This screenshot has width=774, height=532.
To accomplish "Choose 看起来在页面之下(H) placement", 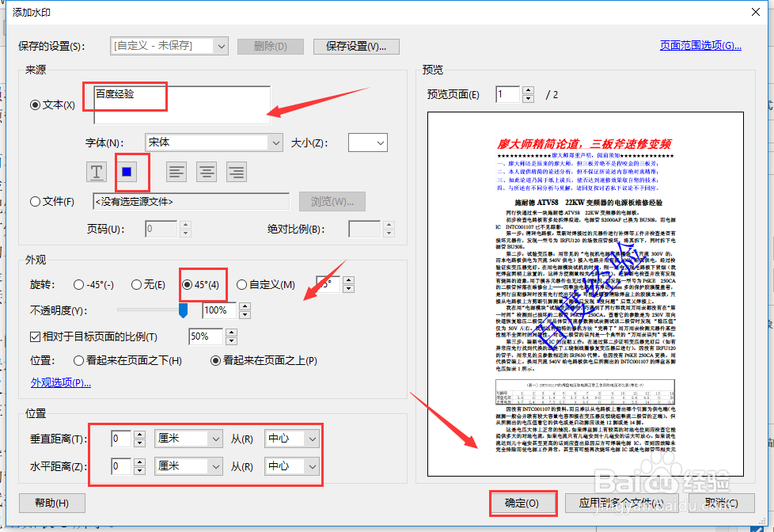I will point(78,360).
